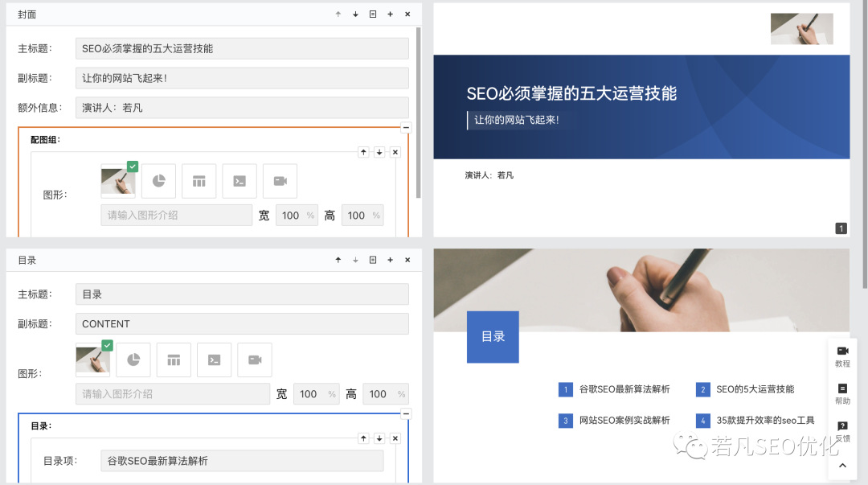
Task: Collapse the 目录 list section with minus button
Action: (406, 413)
